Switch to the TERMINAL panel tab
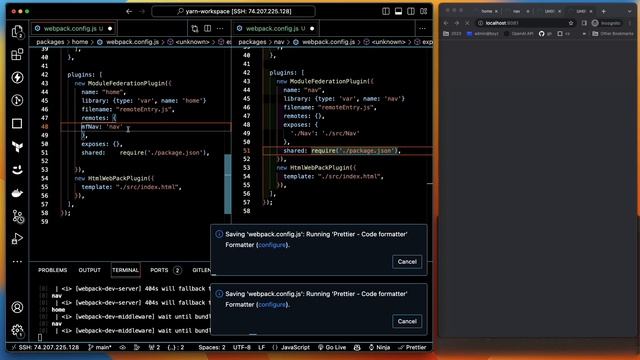This screenshot has height=360, width=640. pyautogui.click(x=126, y=270)
